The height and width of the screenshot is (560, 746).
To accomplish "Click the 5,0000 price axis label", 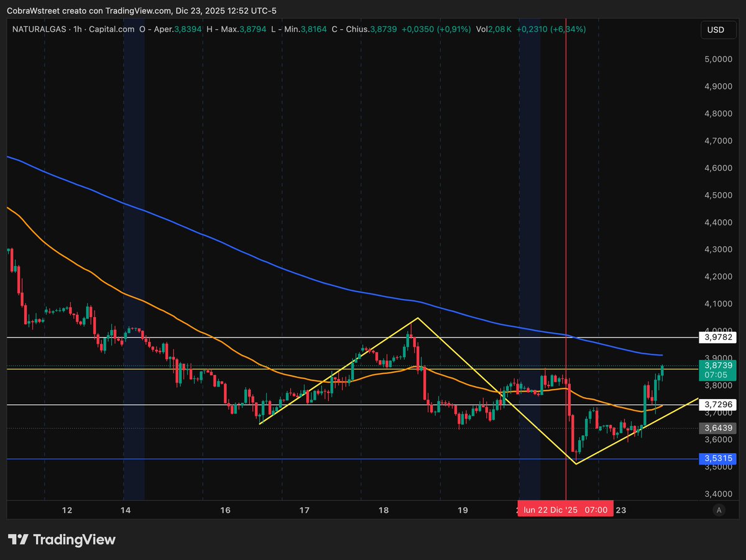I will coord(717,59).
